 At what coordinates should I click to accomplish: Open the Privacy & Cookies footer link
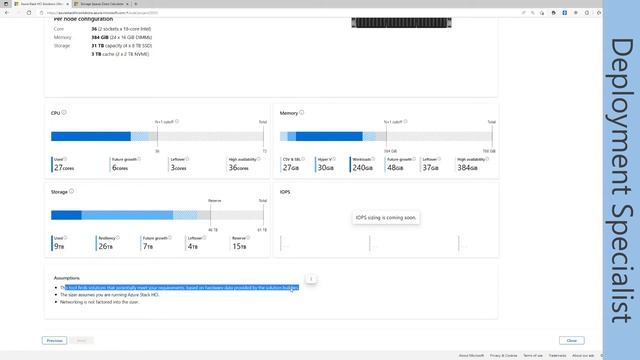point(503,356)
